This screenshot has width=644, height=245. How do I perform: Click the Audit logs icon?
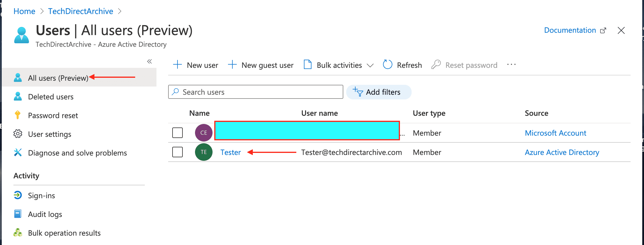pyautogui.click(x=18, y=214)
